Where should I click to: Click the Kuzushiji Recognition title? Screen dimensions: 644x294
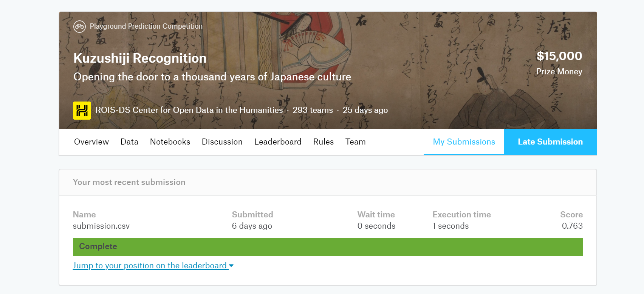(140, 58)
